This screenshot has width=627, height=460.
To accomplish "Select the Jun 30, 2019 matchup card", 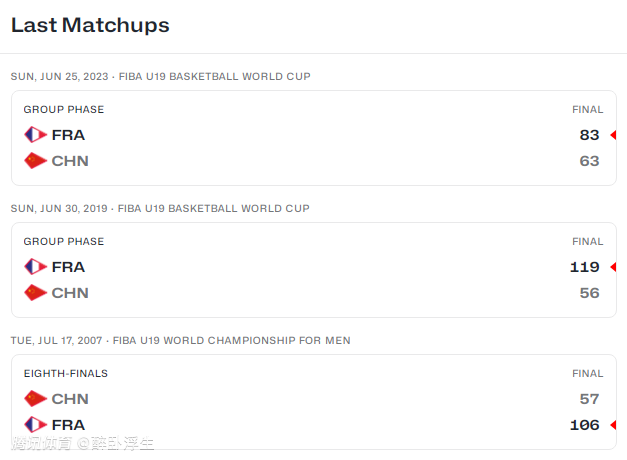I will point(314,270).
